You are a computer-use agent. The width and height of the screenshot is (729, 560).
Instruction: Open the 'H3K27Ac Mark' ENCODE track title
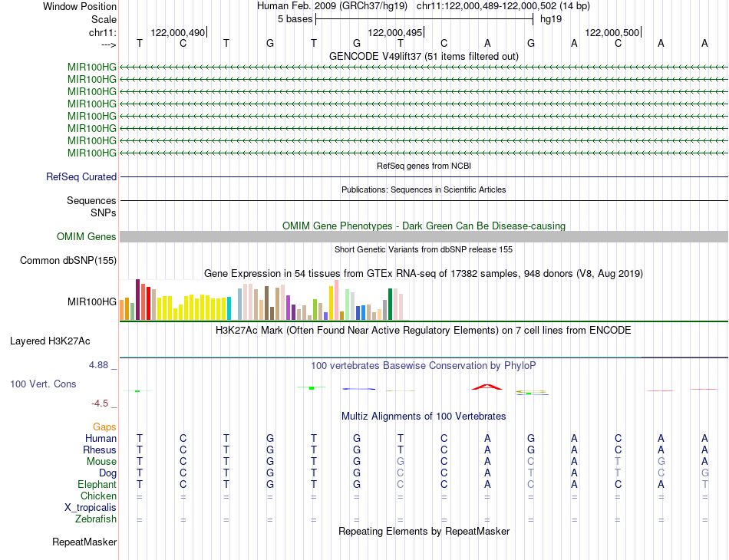[x=424, y=331]
